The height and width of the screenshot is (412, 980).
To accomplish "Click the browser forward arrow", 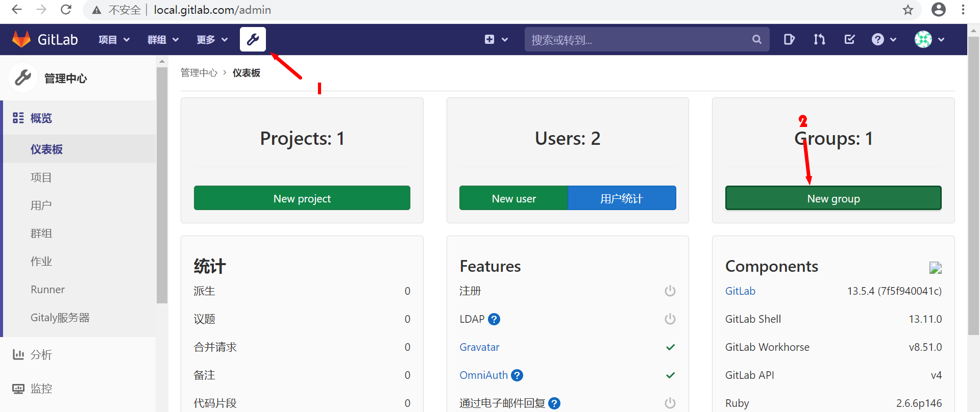I will [x=41, y=10].
